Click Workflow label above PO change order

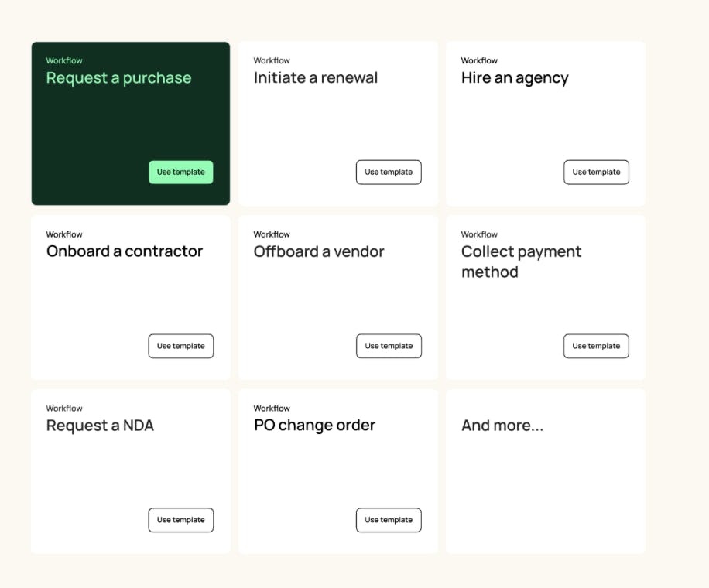pos(272,409)
